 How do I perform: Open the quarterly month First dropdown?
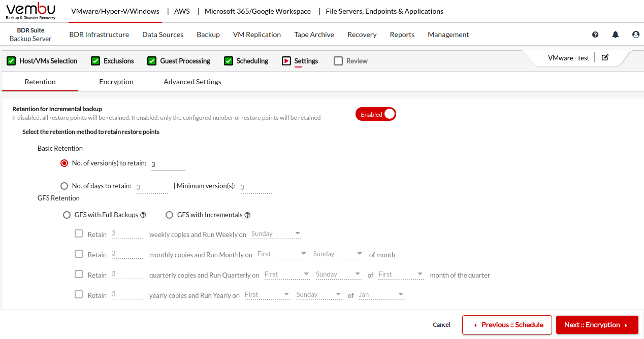click(401, 275)
